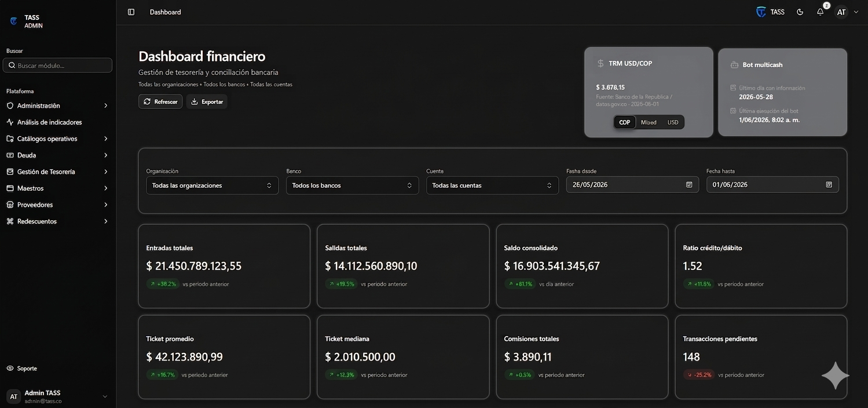The width and height of the screenshot is (868, 408).
Task: Expand Administración chevron
Action: click(x=105, y=106)
